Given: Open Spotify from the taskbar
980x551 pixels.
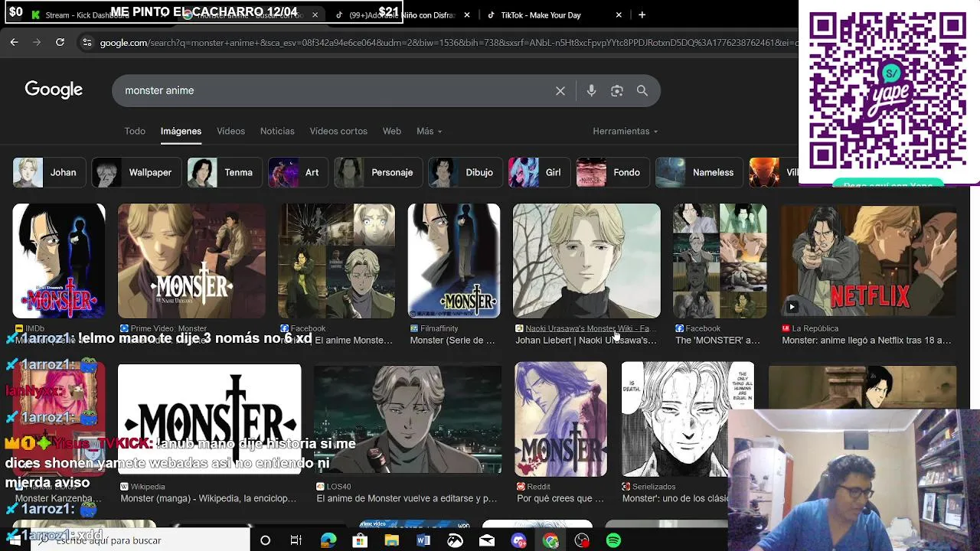Looking at the screenshot, I should point(613,540).
